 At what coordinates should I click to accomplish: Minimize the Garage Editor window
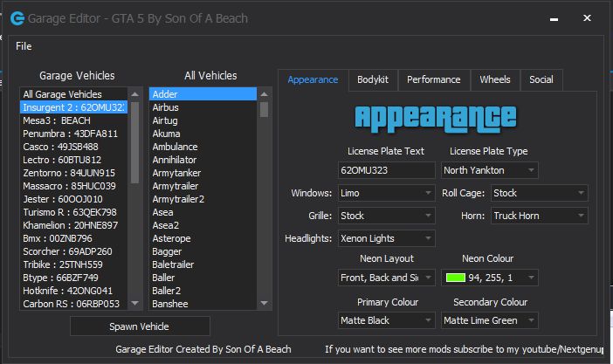pos(554,18)
